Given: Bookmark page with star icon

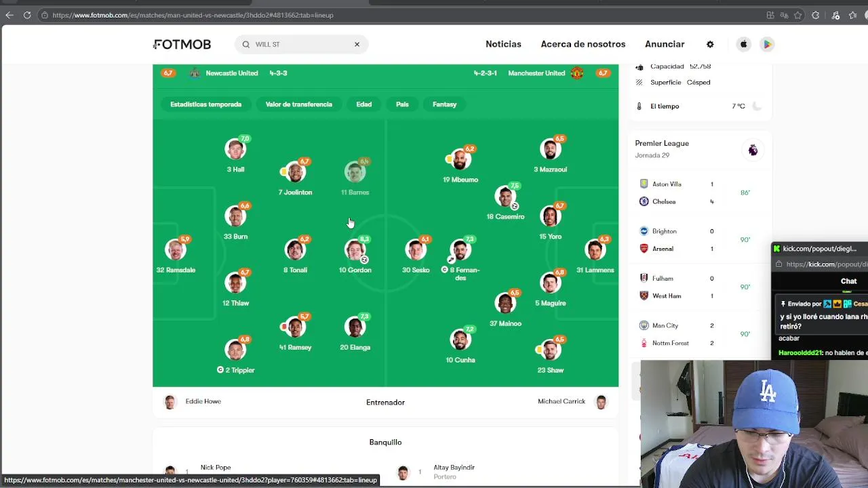Looking at the screenshot, I should pyautogui.click(x=798, y=15).
